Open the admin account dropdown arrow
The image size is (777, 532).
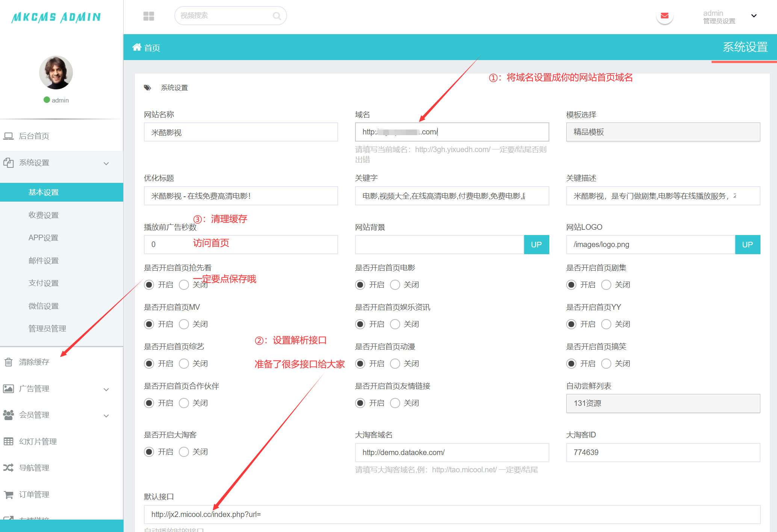coord(754,16)
